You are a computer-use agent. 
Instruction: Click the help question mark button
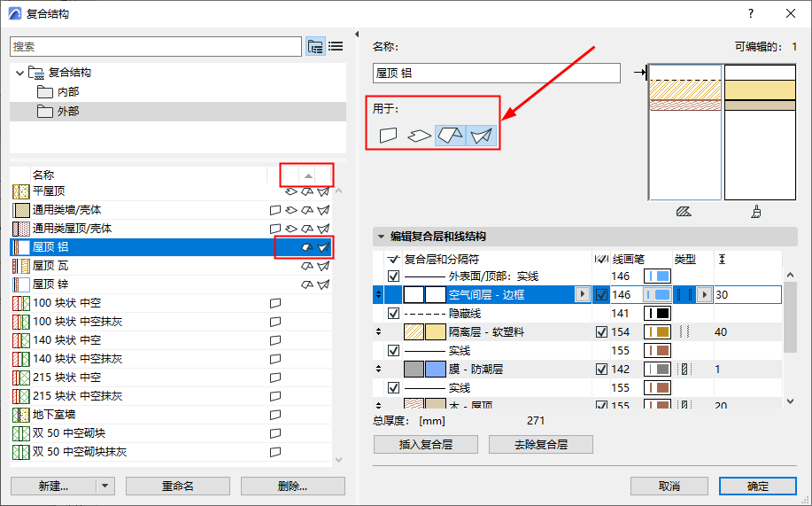(x=751, y=13)
